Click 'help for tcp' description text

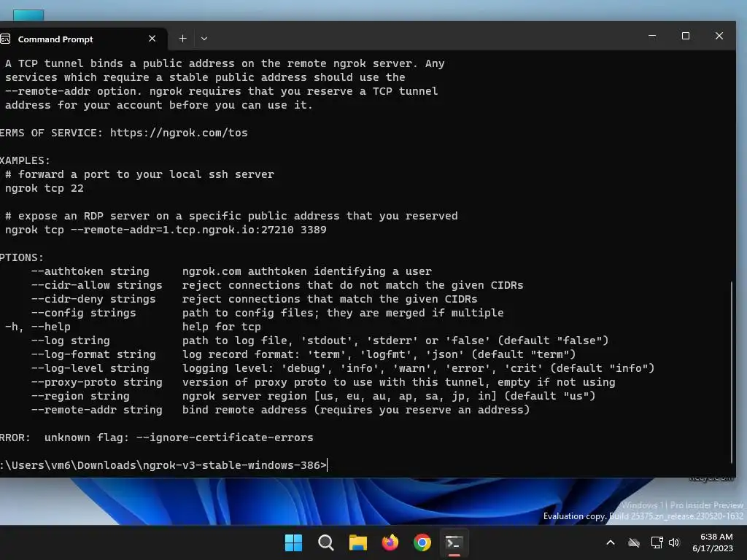[222, 326]
